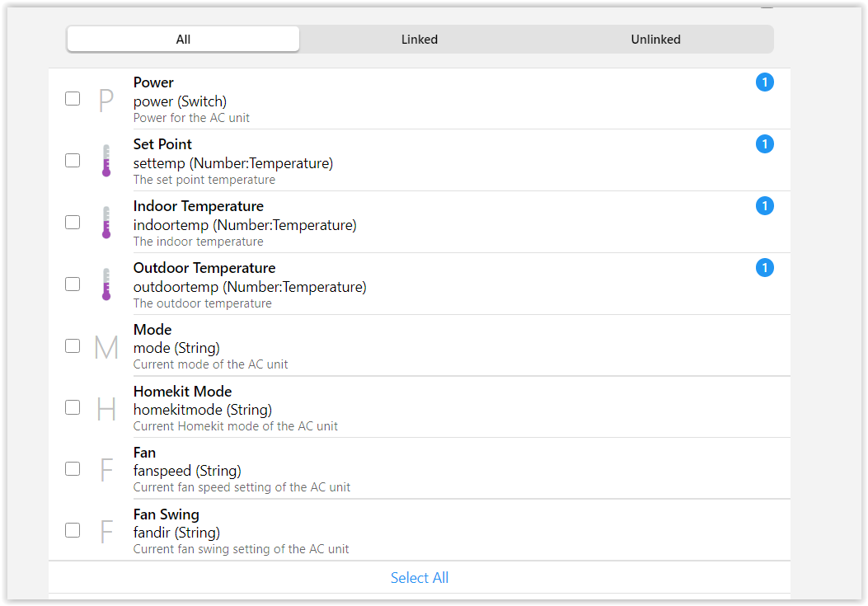Enable the Homekit Mode checkbox
The width and height of the screenshot is (868, 606).
(x=73, y=407)
